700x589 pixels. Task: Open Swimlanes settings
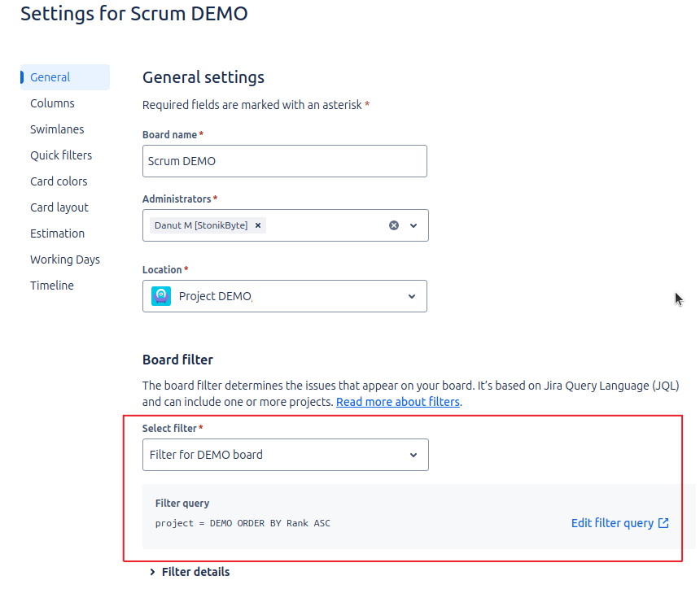(57, 129)
